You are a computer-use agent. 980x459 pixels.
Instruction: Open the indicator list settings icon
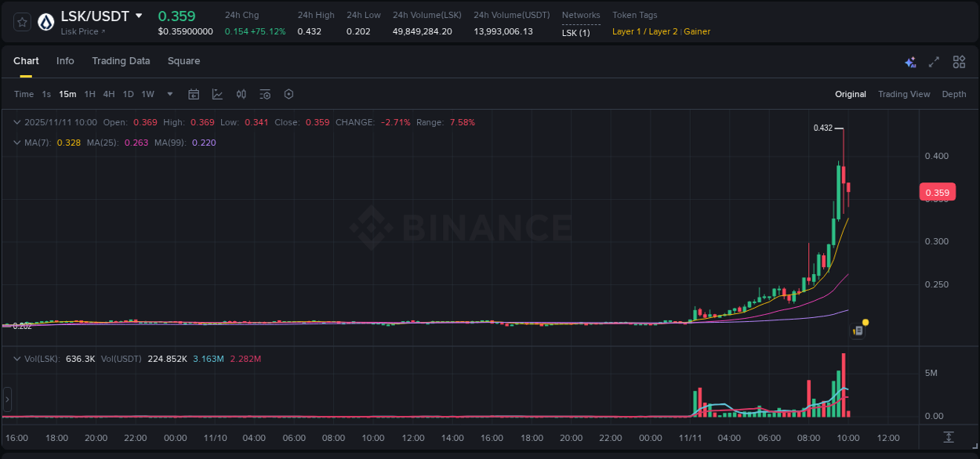pos(264,93)
